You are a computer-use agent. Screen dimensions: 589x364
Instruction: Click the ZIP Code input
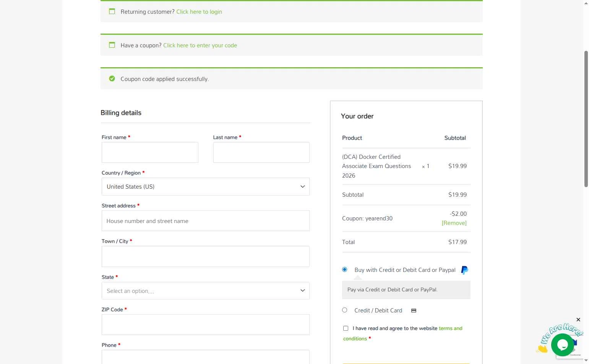[206, 325]
